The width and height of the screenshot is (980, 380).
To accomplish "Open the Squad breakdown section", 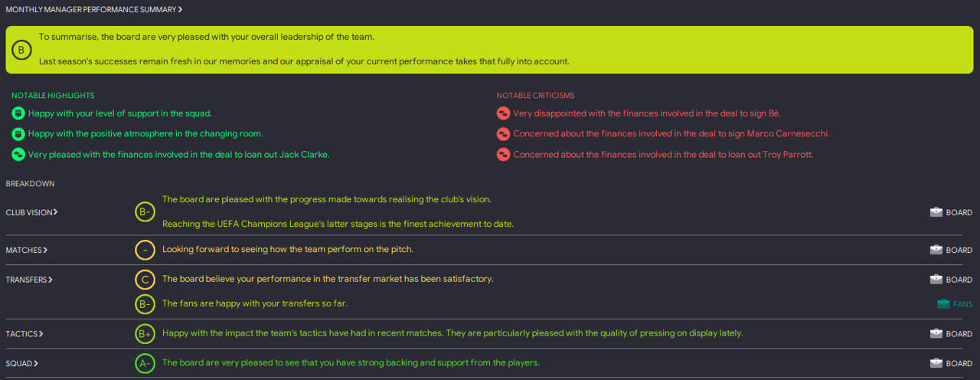I will [x=22, y=364].
